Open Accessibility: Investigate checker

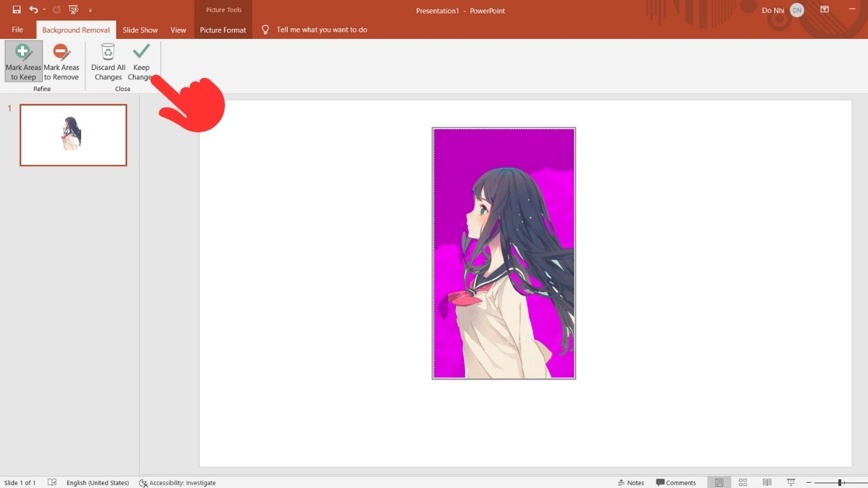(177, 482)
